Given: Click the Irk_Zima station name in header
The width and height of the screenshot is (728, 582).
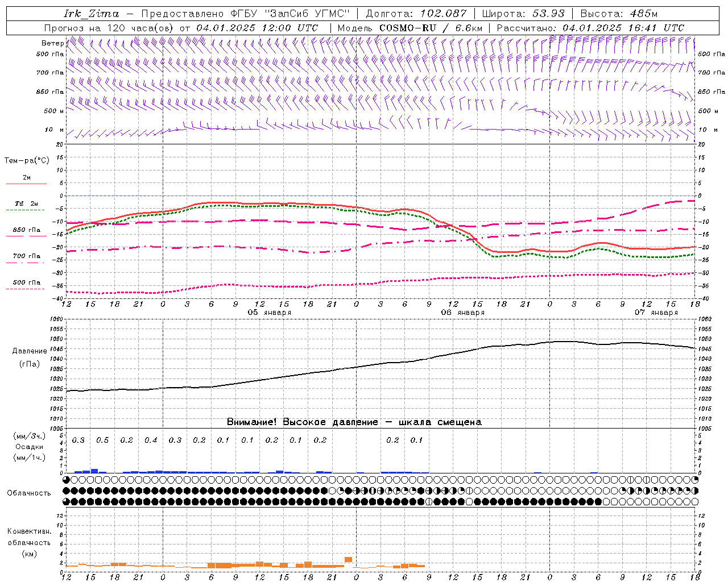Looking at the screenshot, I should [x=91, y=14].
